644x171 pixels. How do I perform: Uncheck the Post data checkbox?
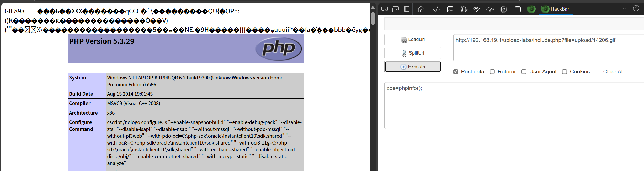tap(456, 72)
